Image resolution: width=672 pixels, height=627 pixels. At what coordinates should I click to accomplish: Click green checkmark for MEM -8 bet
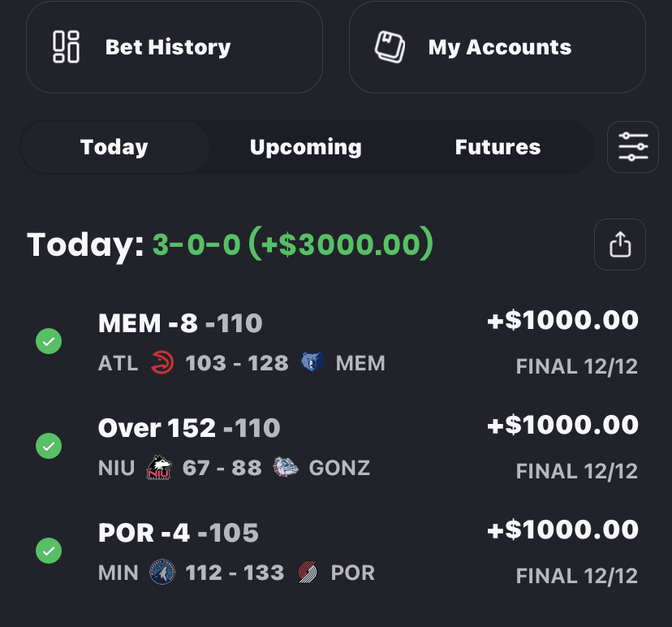click(49, 342)
